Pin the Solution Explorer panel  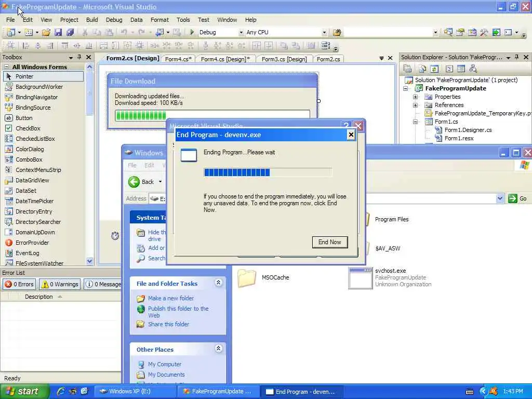pyautogui.click(x=516, y=57)
